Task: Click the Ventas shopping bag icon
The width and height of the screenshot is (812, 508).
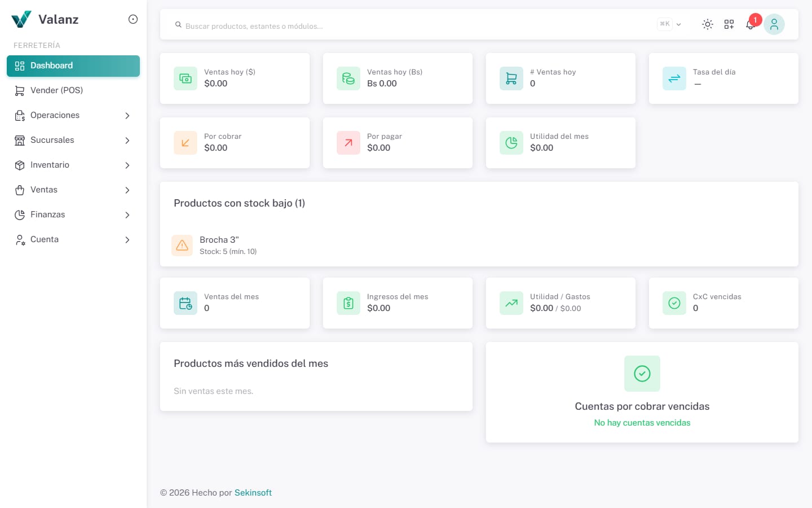Action: (x=20, y=190)
